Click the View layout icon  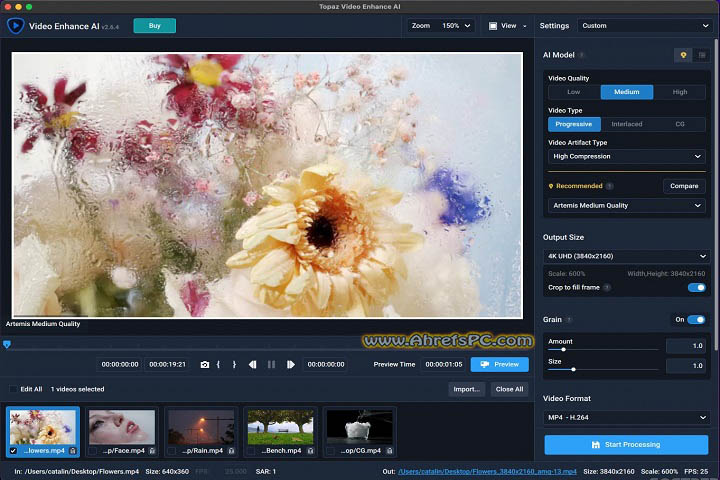493,26
